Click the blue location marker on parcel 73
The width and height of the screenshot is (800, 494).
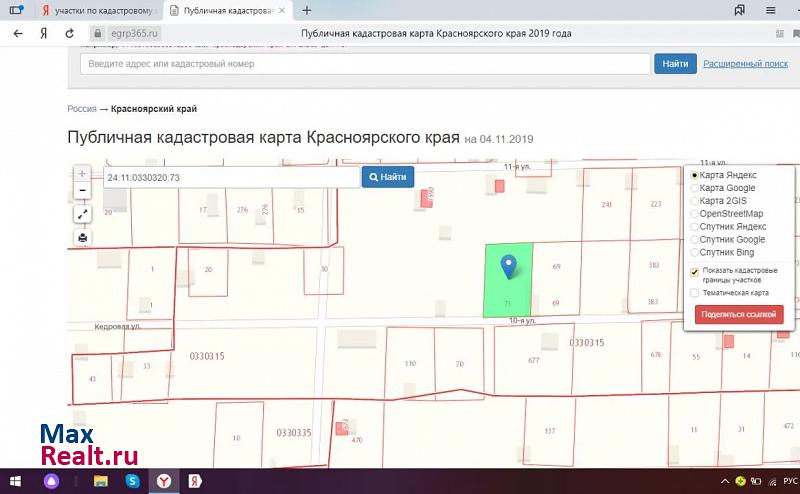(509, 266)
